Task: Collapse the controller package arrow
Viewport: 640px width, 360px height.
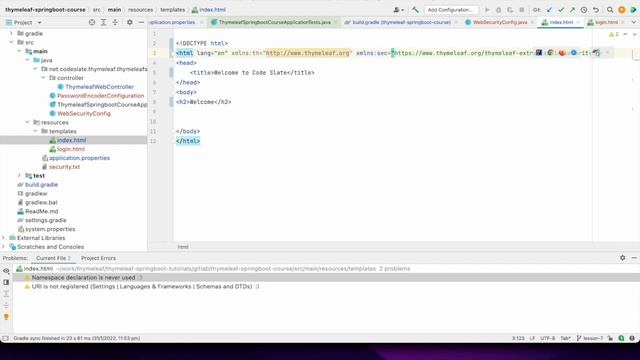Action: coord(43,78)
